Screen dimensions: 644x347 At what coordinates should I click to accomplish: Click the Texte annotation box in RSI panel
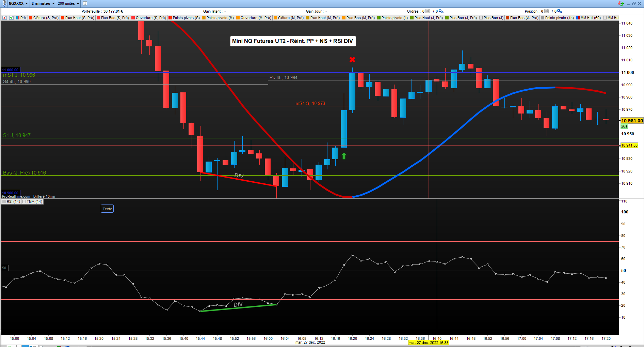[107, 209]
